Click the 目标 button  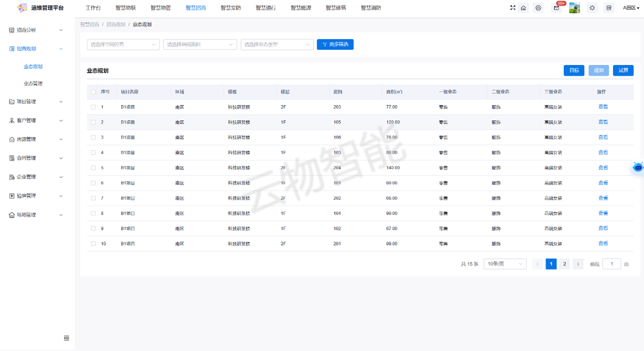(x=574, y=71)
